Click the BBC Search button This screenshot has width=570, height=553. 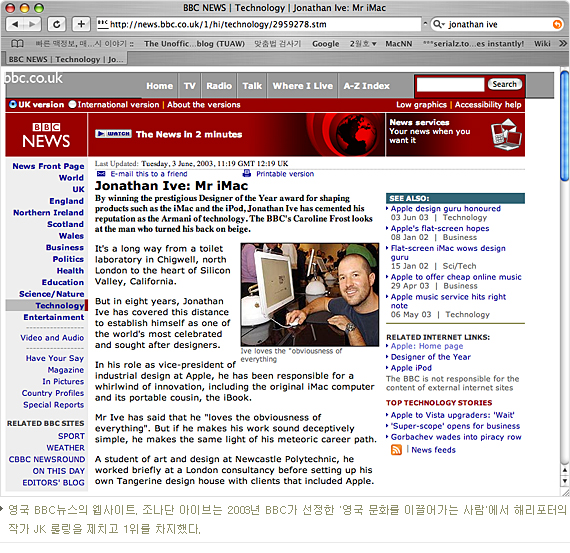click(505, 84)
